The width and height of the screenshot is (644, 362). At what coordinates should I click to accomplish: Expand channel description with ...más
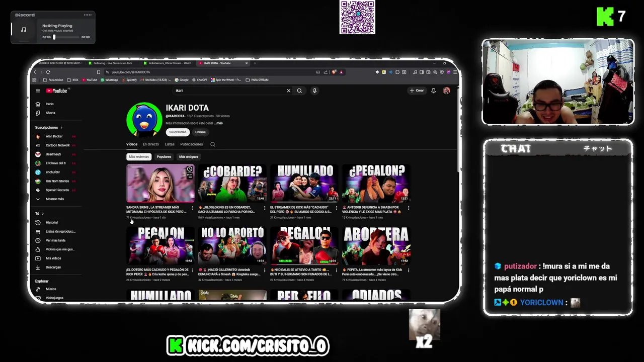click(218, 123)
